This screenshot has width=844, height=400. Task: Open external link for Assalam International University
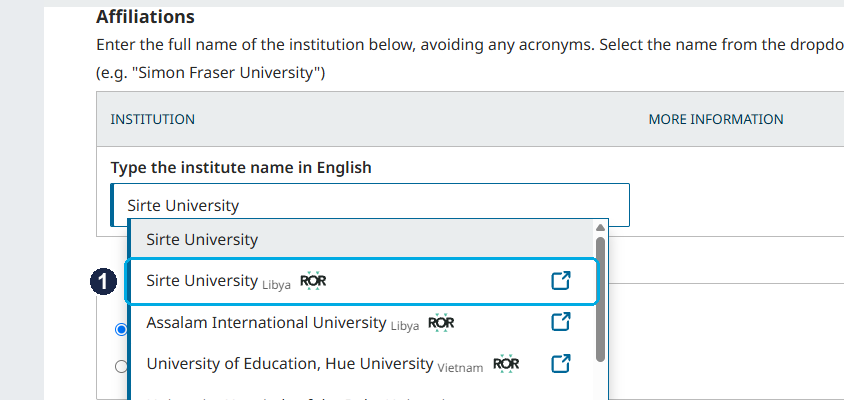(x=561, y=322)
